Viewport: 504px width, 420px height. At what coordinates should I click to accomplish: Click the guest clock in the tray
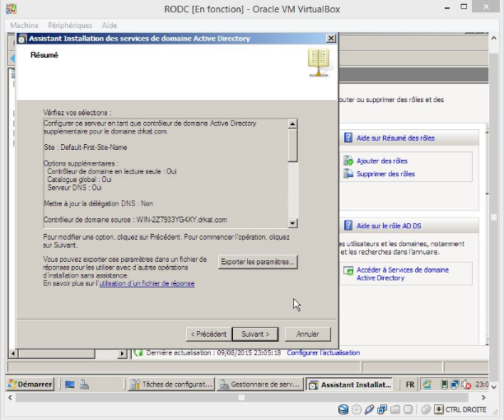point(482,385)
